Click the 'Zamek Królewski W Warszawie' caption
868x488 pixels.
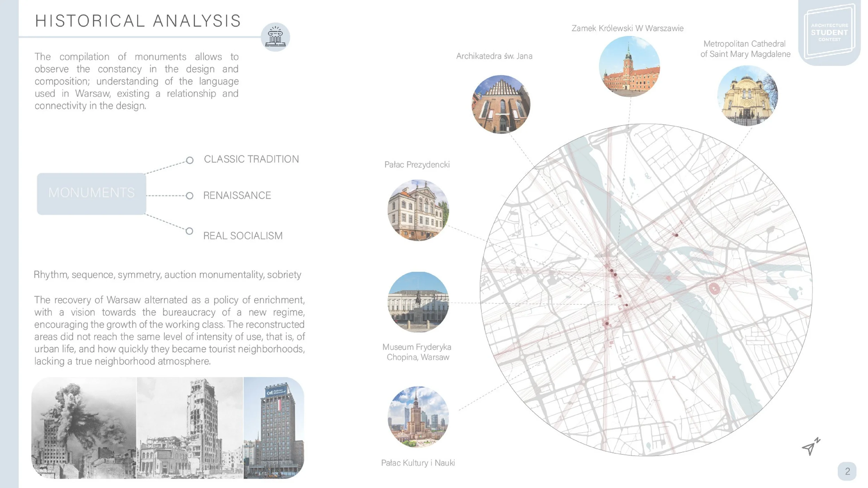click(x=627, y=28)
